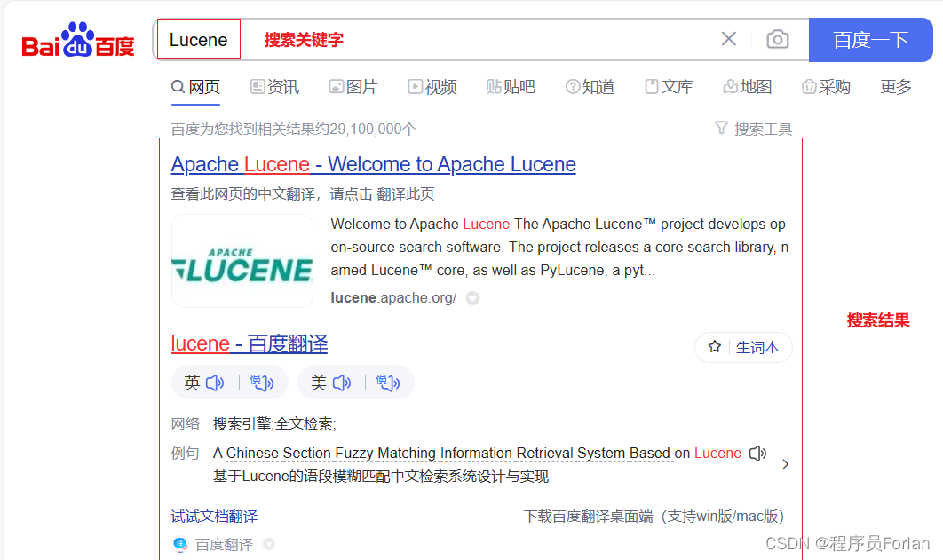
Task: Click the Apache Lucene logo thumbnail
Action: point(242,261)
